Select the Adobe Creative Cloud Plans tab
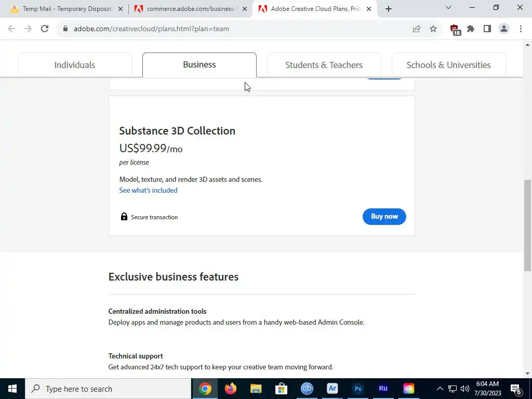The height and width of the screenshot is (399, 532). tap(314, 9)
